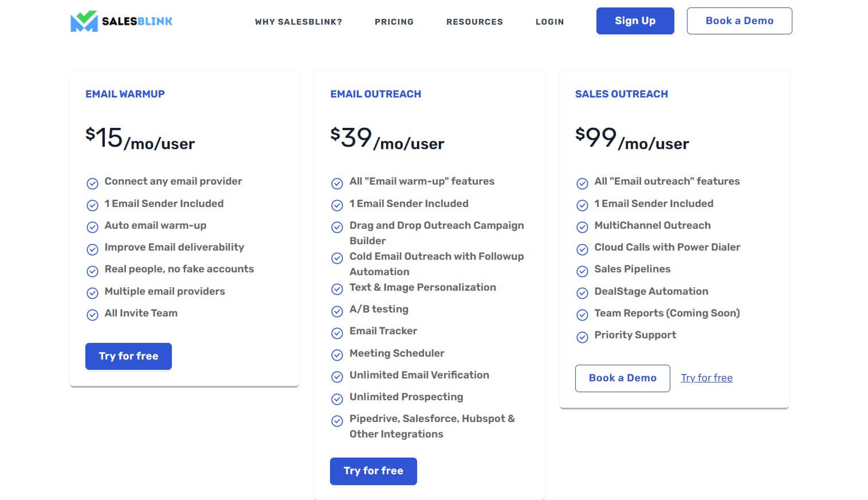Book a Demo for the Sales Outreach plan
The height and width of the screenshot is (500, 868).
click(x=622, y=378)
